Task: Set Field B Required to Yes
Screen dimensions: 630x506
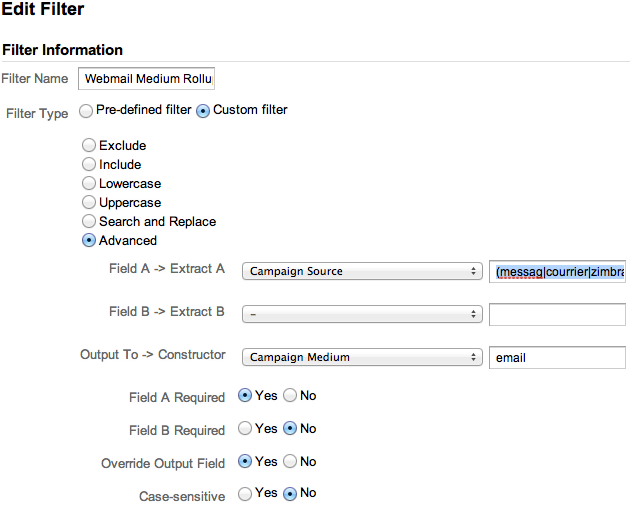Action: (x=245, y=428)
